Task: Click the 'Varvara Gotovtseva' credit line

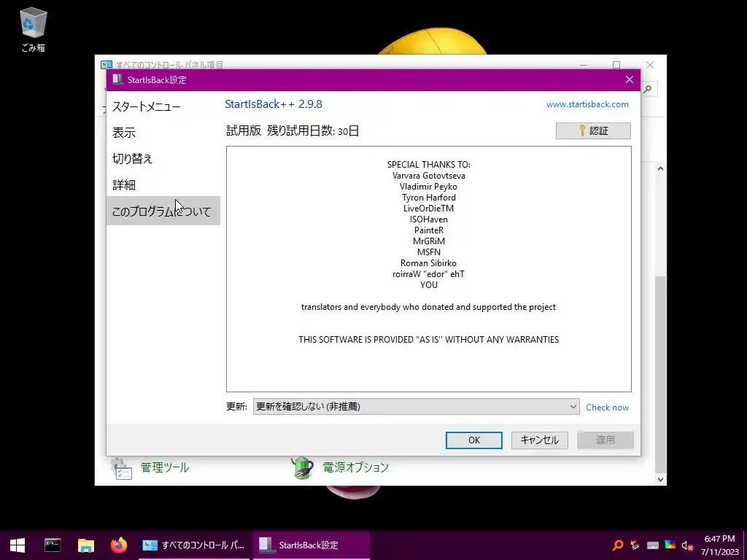Action: 429,176
